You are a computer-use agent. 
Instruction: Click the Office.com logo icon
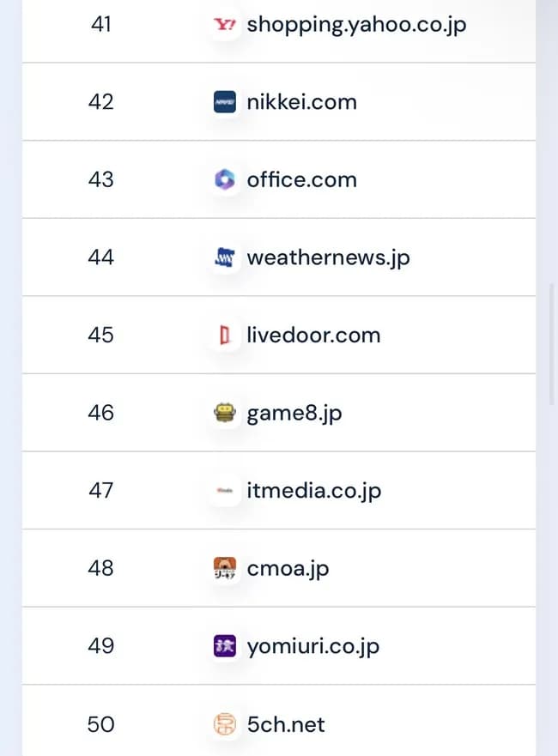pyautogui.click(x=225, y=179)
